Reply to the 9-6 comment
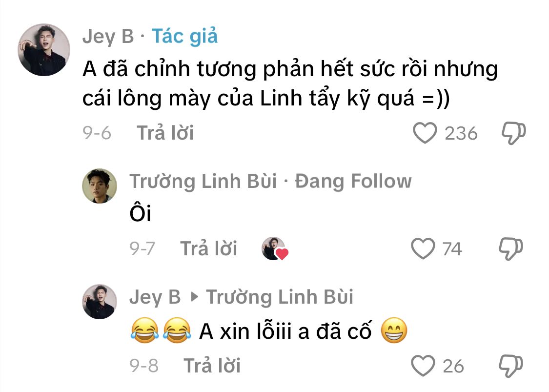Viewport: 549px width, 392px height. tap(165, 133)
